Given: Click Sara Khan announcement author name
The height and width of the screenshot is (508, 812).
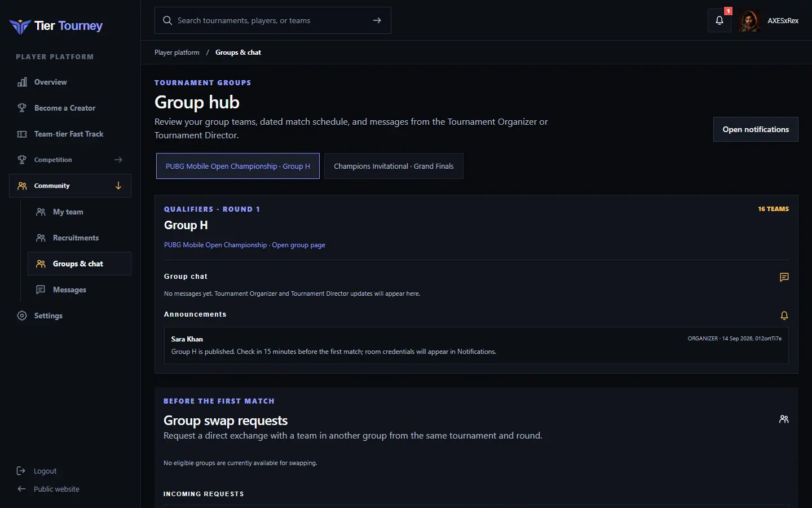Looking at the screenshot, I should click(187, 339).
